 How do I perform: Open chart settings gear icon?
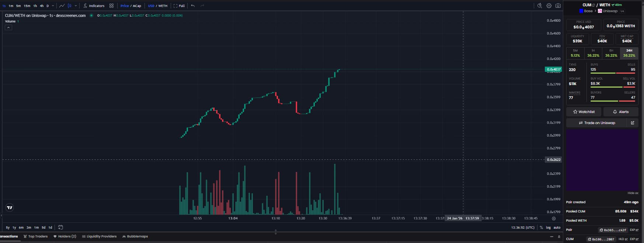tap(549, 6)
